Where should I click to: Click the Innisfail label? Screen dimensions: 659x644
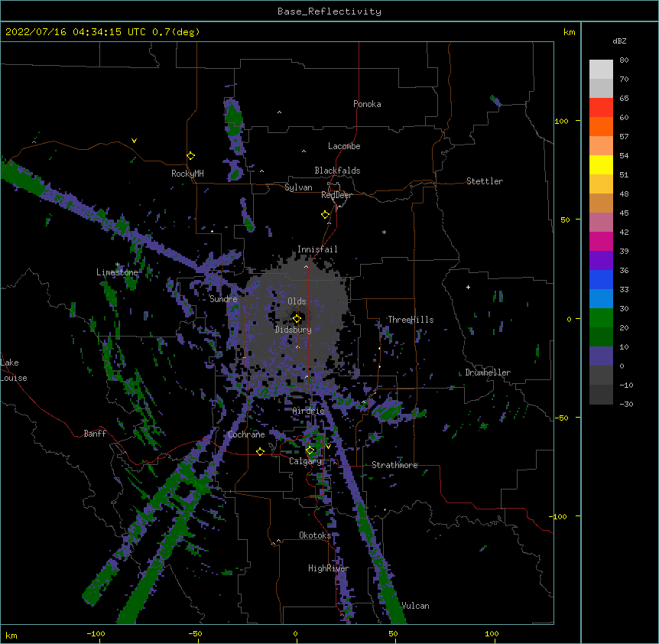pos(317,249)
